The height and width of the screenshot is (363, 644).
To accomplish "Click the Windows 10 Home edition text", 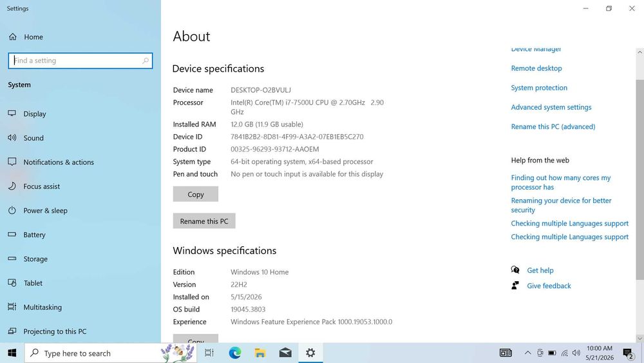I will pos(260,272).
